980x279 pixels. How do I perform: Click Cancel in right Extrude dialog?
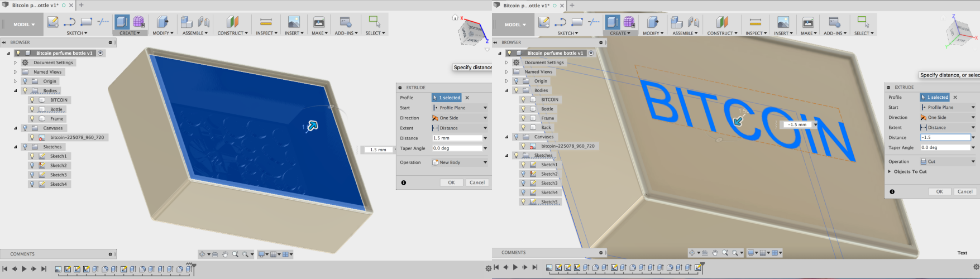pos(965,191)
